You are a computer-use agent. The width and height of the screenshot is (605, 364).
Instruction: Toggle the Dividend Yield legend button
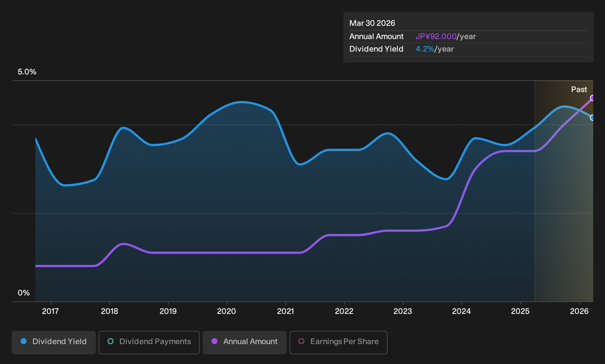tap(54, 342)
